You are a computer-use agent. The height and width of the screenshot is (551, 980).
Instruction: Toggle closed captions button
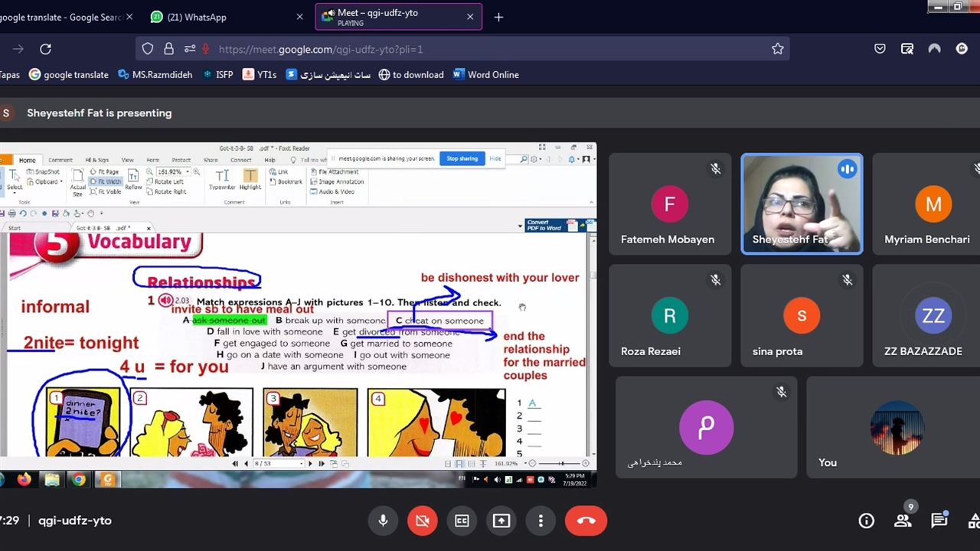coord(462,520)
